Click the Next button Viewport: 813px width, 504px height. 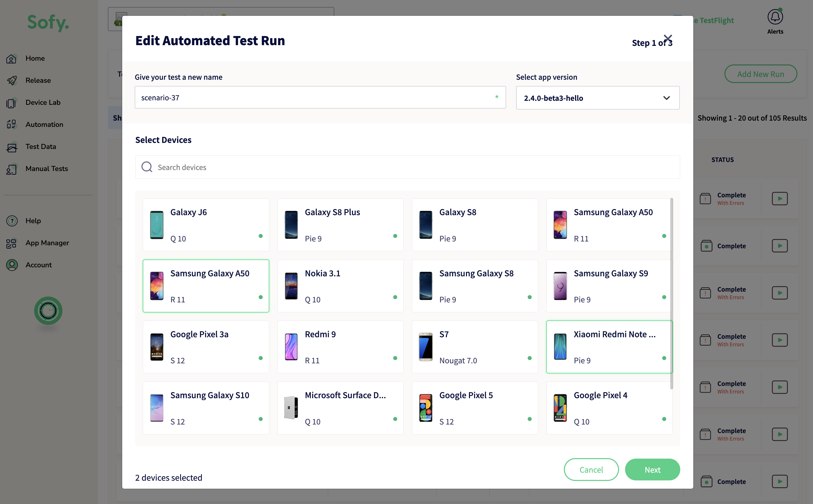point(652,470)
